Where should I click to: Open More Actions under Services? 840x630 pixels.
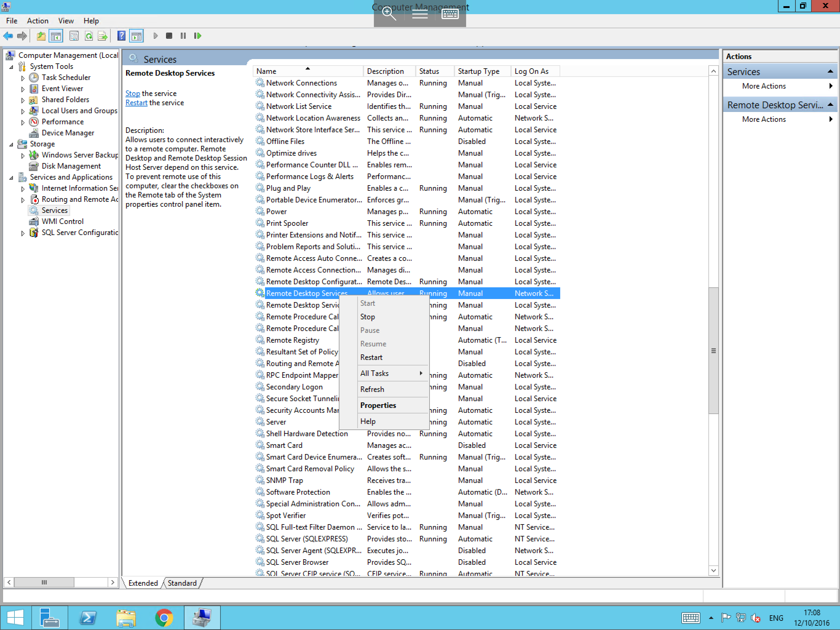[780, 86]
